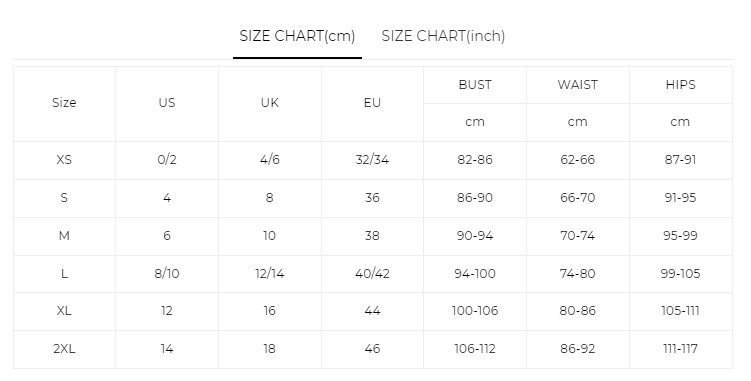The image size is (751, 381).
Task: Click the US size 0/2 cell
Action: point(167,160)
